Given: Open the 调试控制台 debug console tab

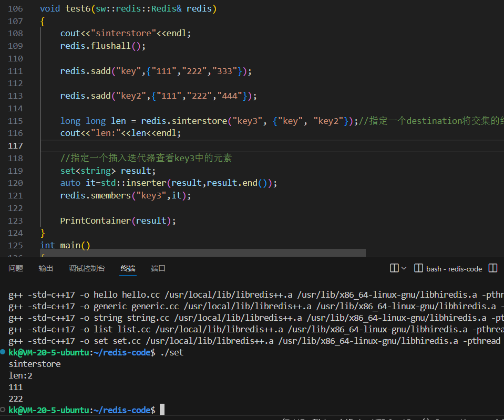Looking at the screenshot, I should click(x=87, y=268).
